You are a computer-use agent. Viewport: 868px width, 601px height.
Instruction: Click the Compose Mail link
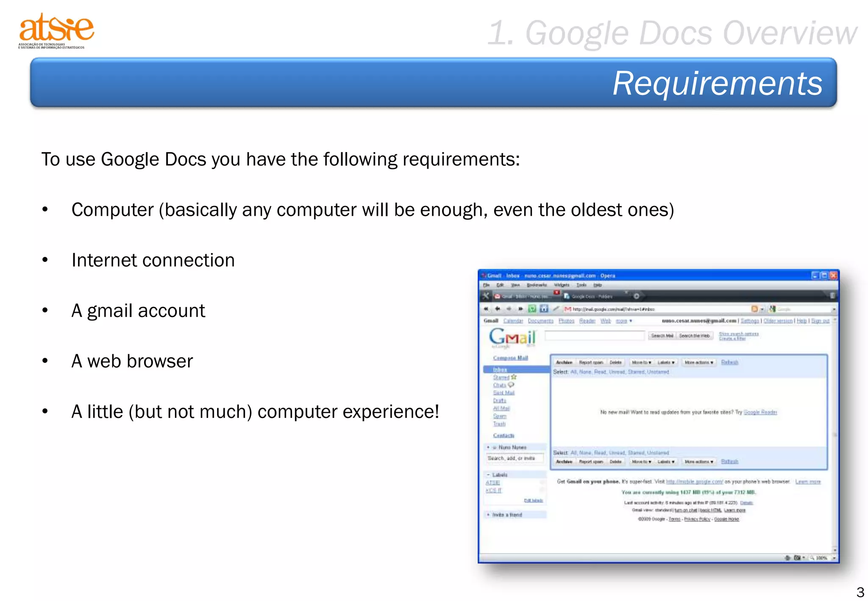[510, 358]
